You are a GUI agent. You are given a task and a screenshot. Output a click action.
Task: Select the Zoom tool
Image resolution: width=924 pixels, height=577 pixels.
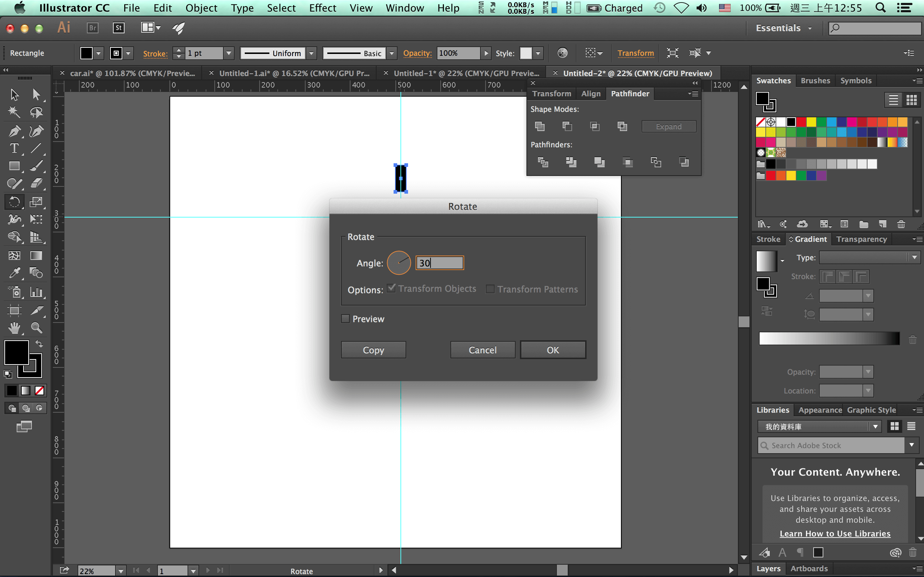tap(36, 328)
